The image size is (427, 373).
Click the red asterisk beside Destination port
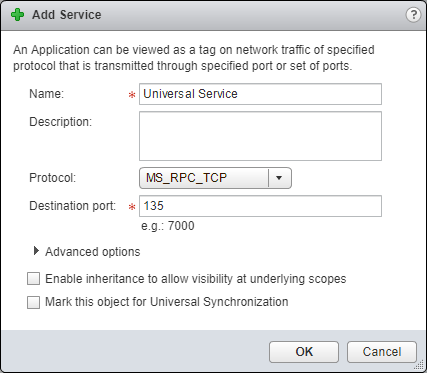point(132,207)
